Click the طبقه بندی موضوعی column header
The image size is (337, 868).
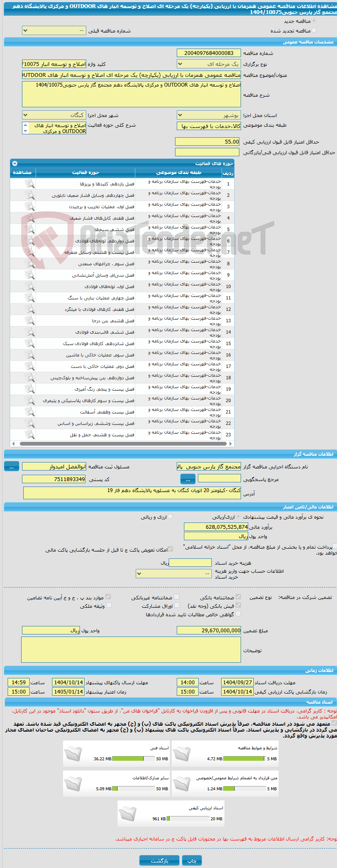(178, 172)
